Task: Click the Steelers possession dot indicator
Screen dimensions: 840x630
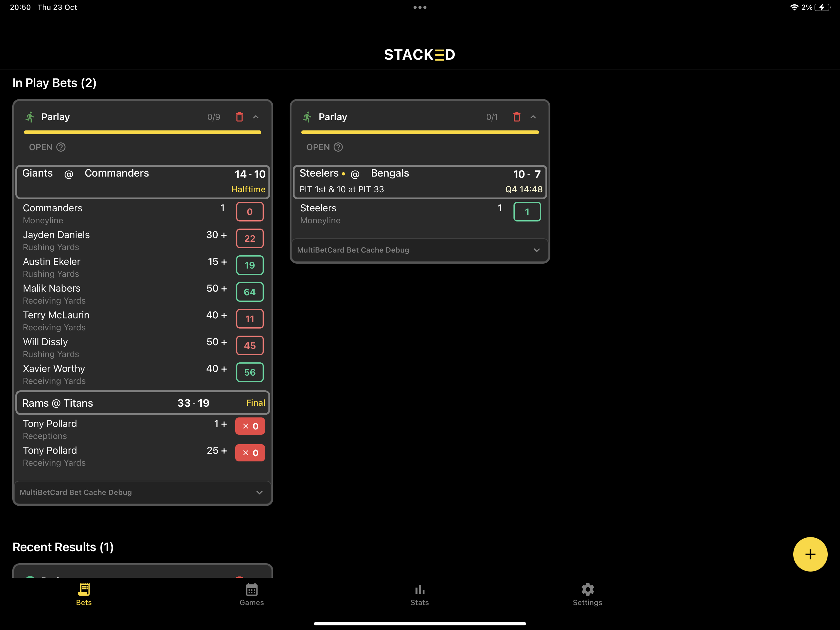Action: (343, 174)
